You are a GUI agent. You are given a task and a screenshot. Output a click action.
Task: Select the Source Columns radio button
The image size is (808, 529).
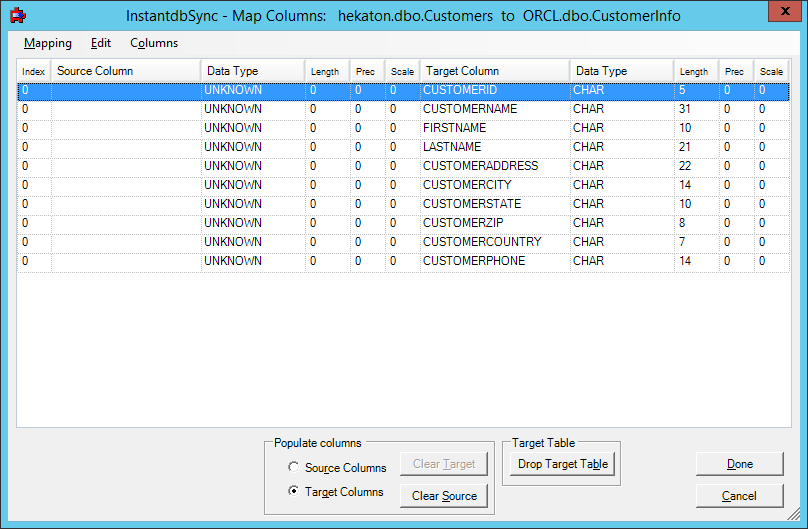(x=293, y=468)
